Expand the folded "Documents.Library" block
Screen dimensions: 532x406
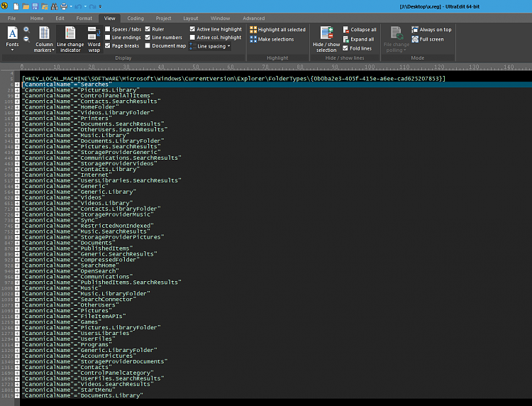click(x=17, y=396)
